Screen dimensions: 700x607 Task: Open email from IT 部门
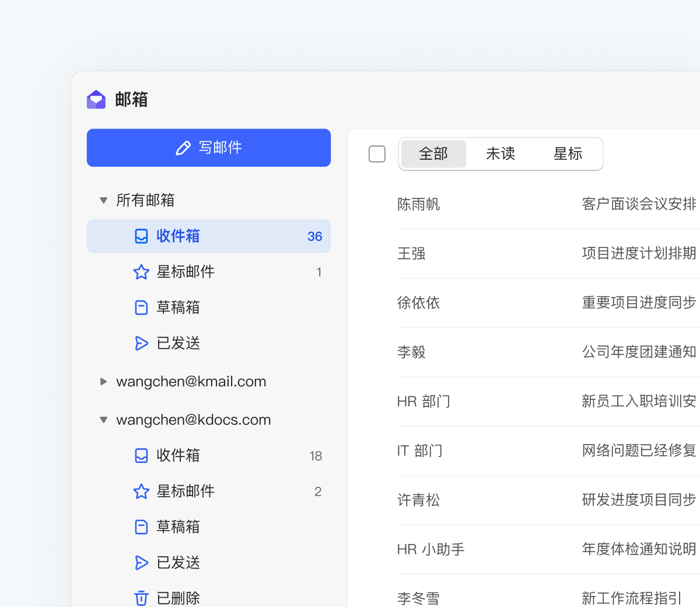point(420,451)
